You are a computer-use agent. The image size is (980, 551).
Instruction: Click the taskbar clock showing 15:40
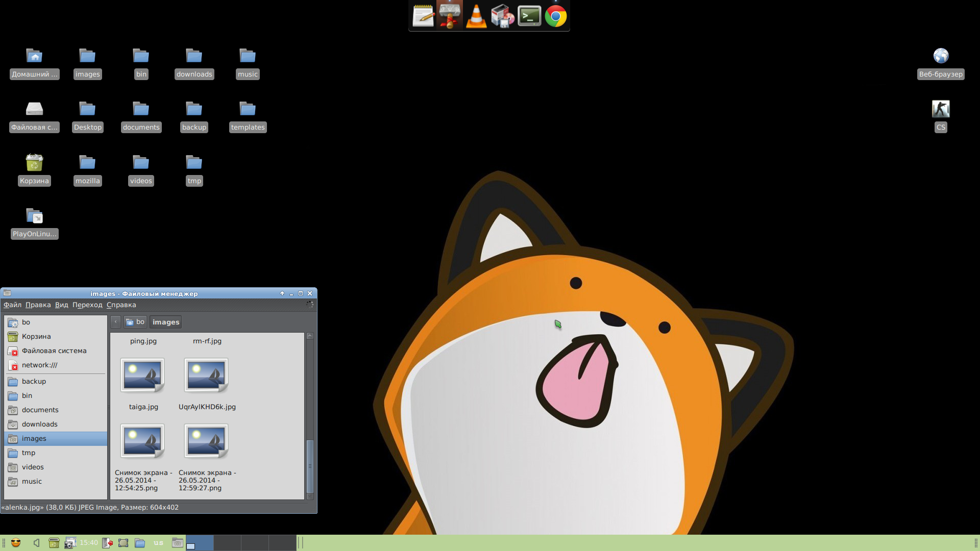click(89, 543)
